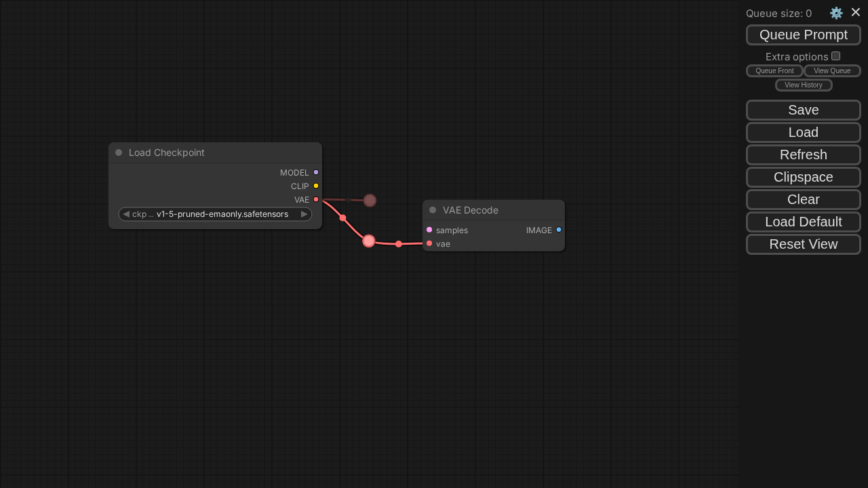Click the MODEL output port

(316, 172)
